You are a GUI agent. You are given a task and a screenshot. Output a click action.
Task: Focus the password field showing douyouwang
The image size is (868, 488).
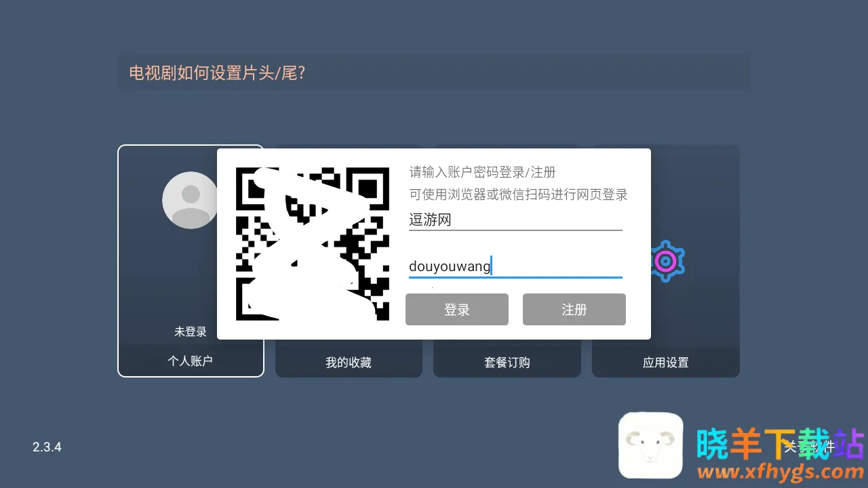click(515, 266)
